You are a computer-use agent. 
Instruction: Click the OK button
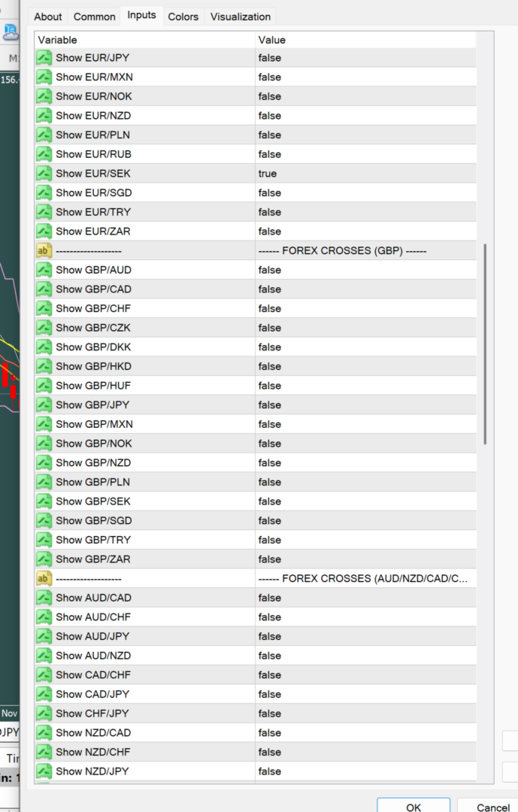point(413,805)
